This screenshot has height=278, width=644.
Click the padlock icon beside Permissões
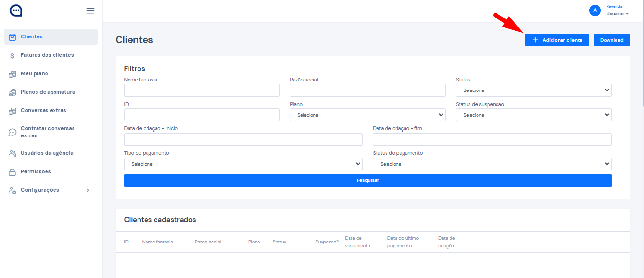pyautogui.click(x=13, y=172)
